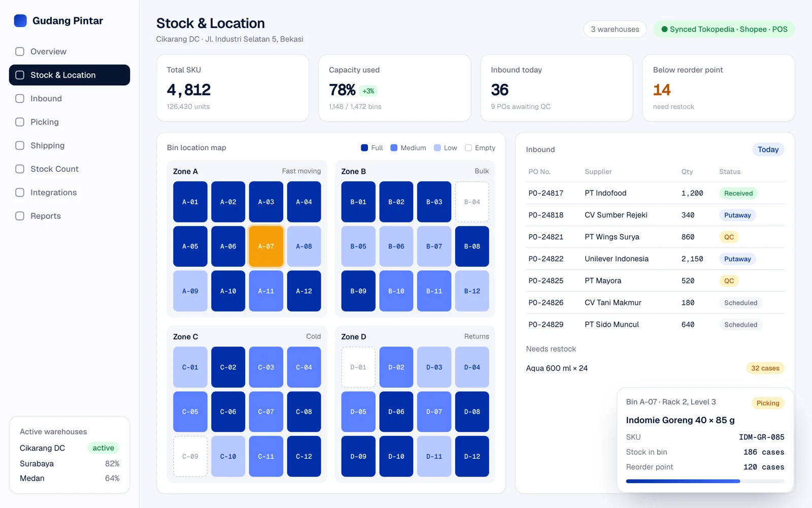This screenshot has height=508, width=812.
Task: Click the Below reorder point card
Action: [x=719, y=88]
